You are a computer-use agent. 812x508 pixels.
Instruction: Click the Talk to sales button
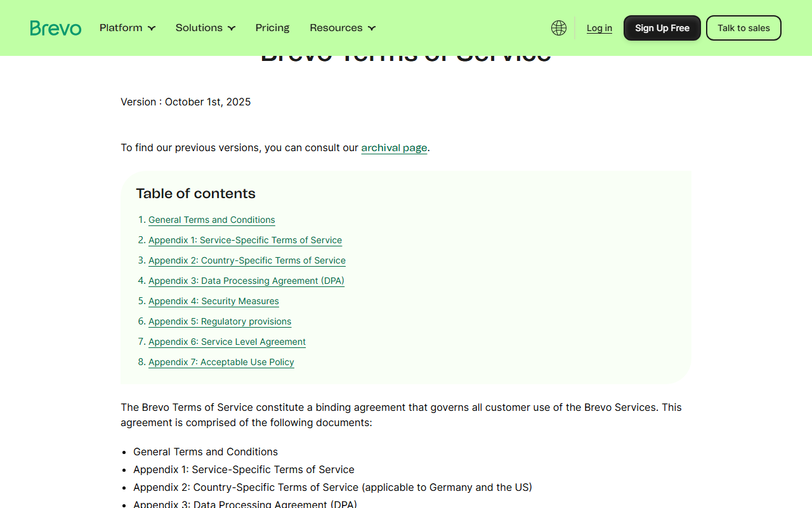tap(743, 28)
